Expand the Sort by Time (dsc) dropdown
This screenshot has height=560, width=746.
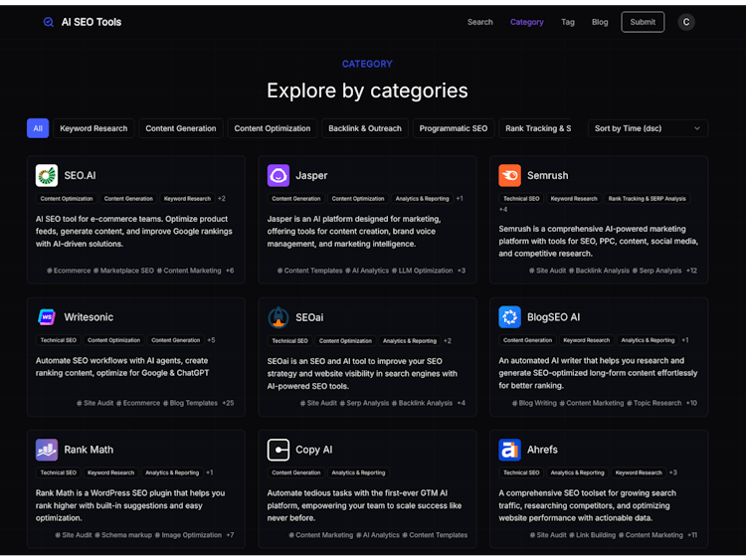pyautogui.click(x=648, y=128)
